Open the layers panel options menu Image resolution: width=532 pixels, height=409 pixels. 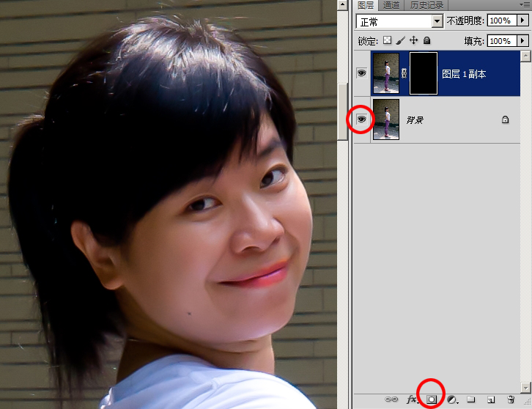pos(525,4)
